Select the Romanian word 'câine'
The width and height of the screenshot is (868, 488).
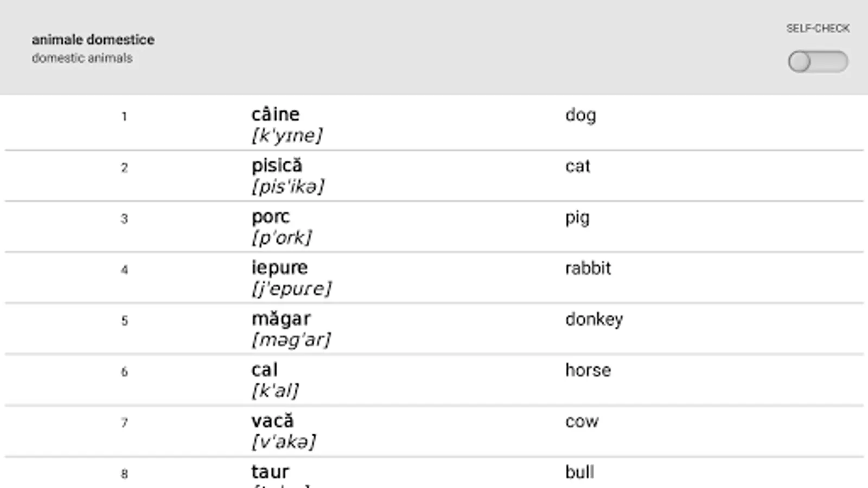point(275,114)
